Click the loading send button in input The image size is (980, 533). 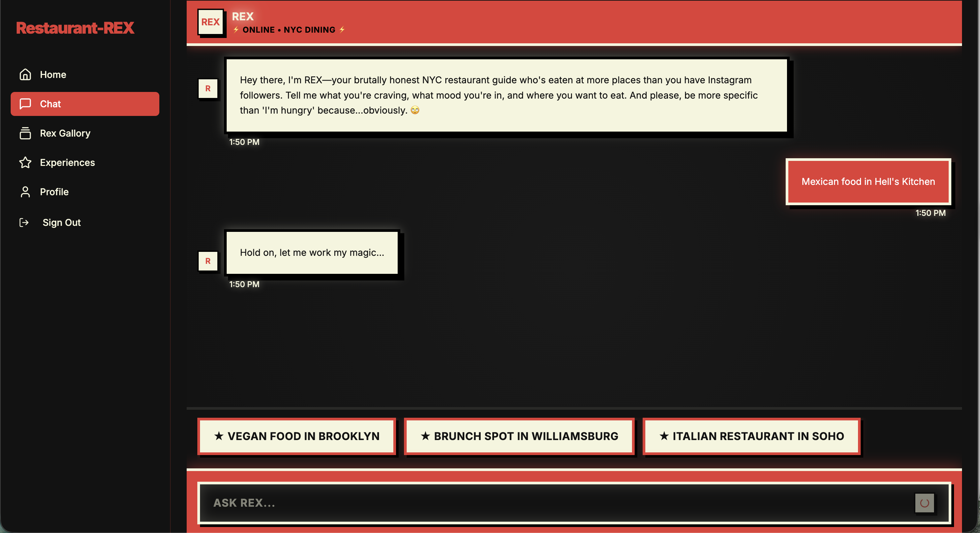point(924,503)
